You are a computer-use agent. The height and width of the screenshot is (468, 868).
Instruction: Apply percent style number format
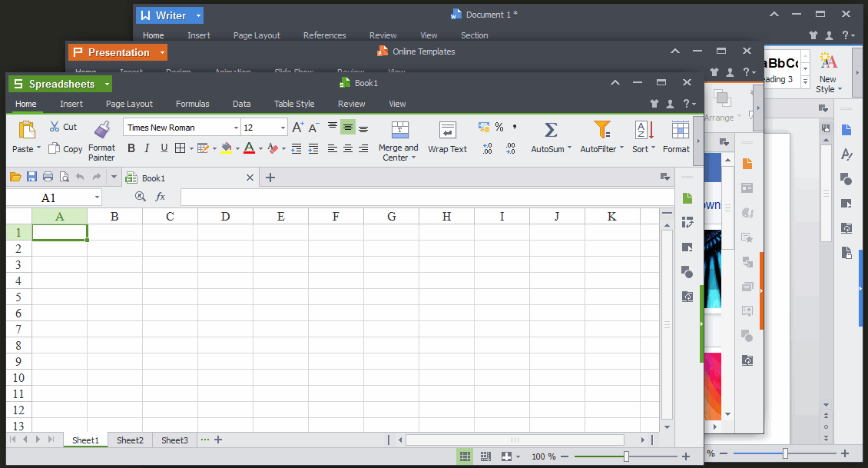(x=499, y=128)
